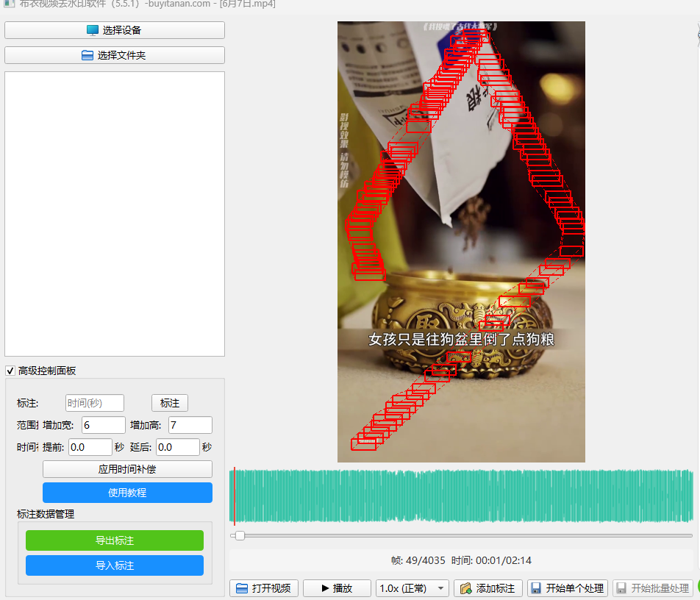The width and height of the screenshot is (700, 600).
Task: Click the save disk icon for 开始单个处理
Action: click(x=536, y=588)
